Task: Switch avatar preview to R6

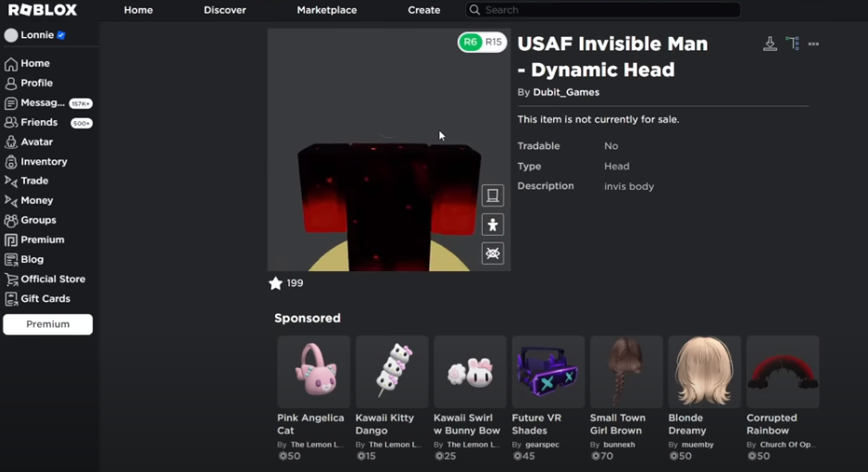Action: pos(471,42)
